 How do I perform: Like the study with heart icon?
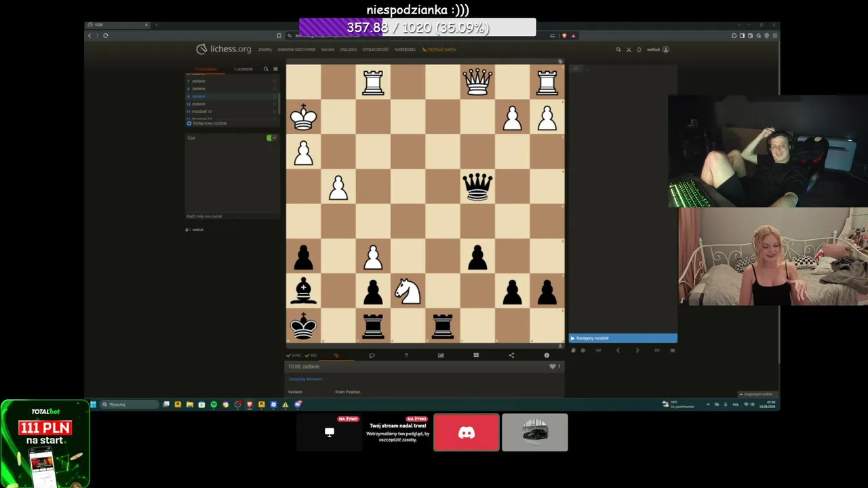[553, 367]
